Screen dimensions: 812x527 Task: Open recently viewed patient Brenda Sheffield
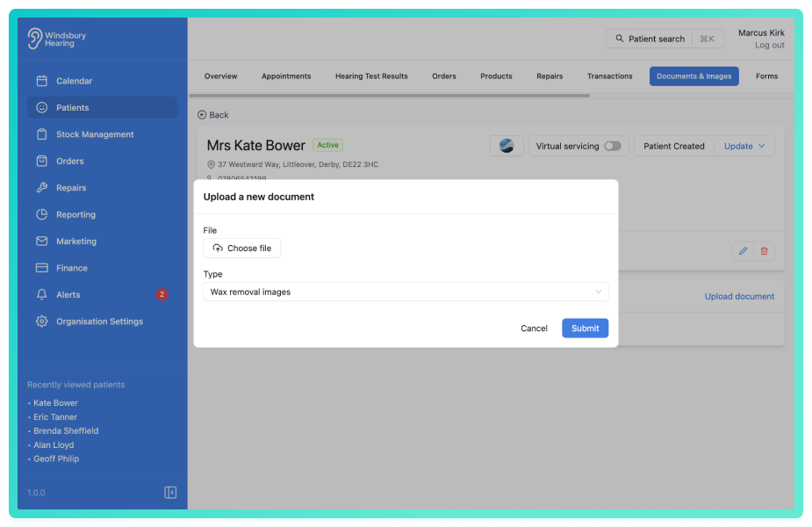(66, 430)
